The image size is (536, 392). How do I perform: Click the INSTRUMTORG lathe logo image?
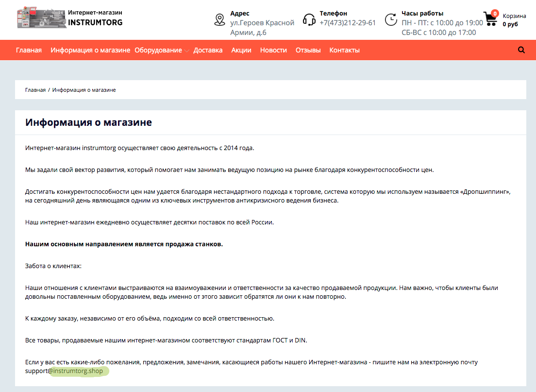(41, 17)
